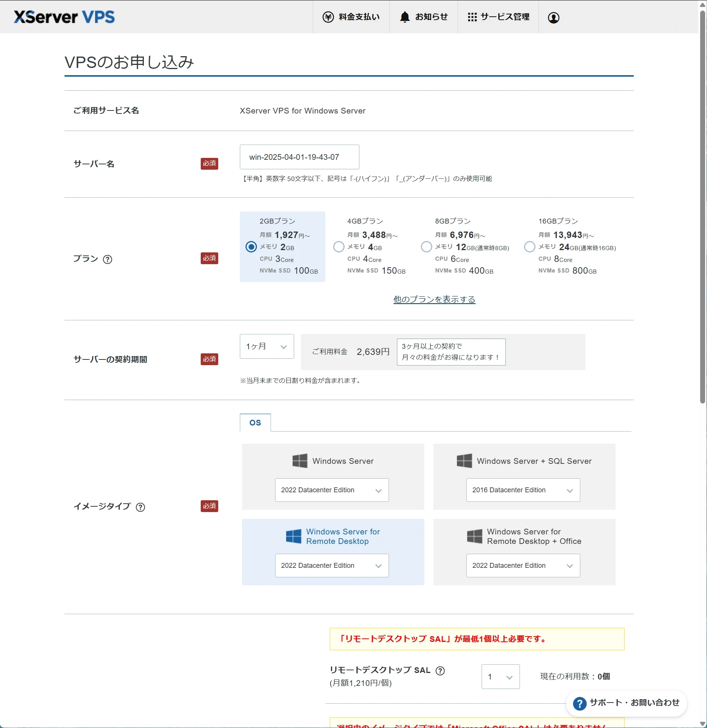Open the 1ヶ月 contract period dropdown
Image resolution: width=707 pixels, height=728 pixels.
click(x=267, y=346)
